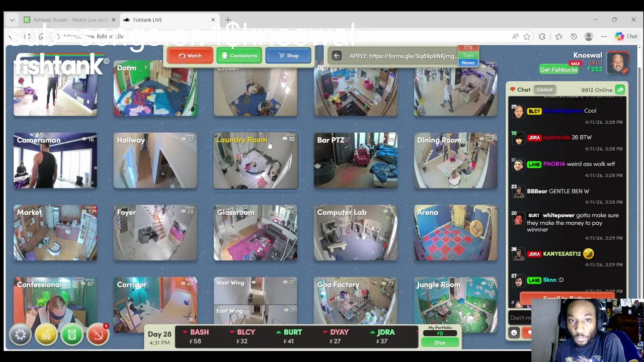Open the Laundry Room camera feed
Screen dimensions: 644x362
(256, 160)
